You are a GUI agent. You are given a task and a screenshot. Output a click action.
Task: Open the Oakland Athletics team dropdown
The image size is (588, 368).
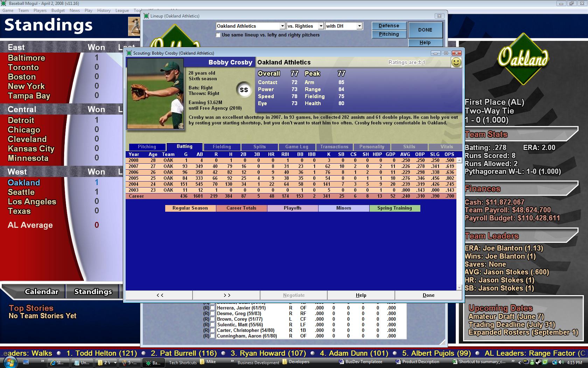coord(283,26)
